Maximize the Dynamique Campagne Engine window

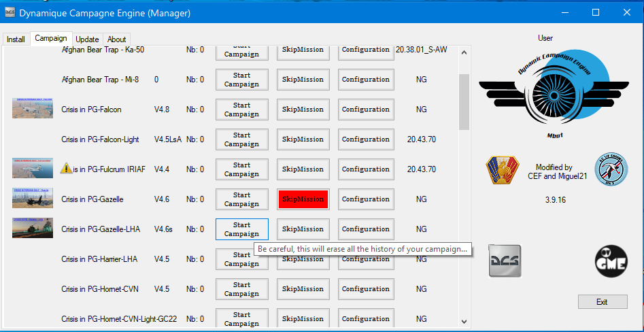coord(596,13)
